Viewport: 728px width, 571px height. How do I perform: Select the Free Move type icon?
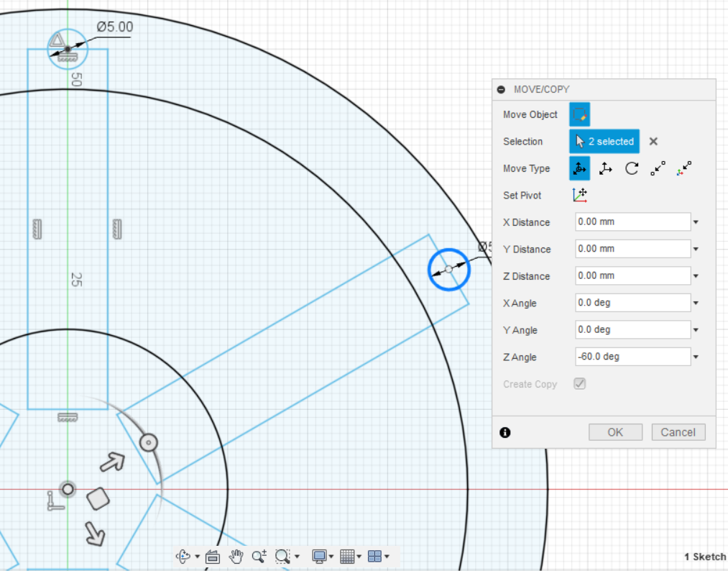click(x=579, y=168)
